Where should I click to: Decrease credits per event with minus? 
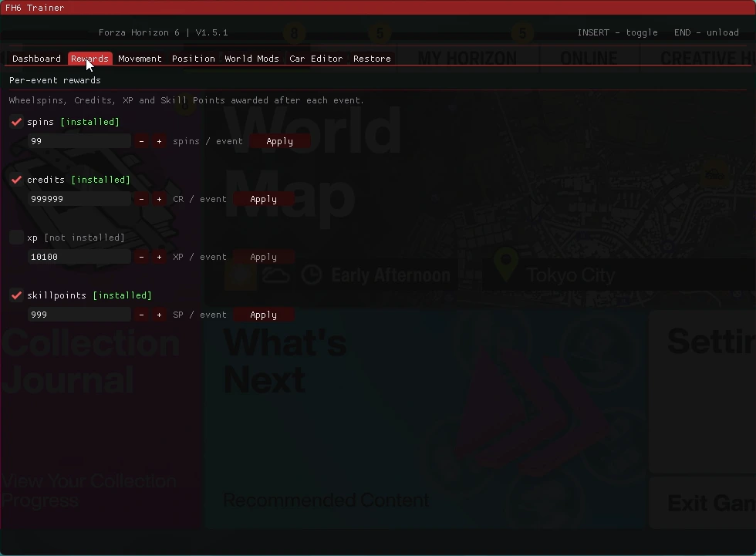tap(141, 199)
